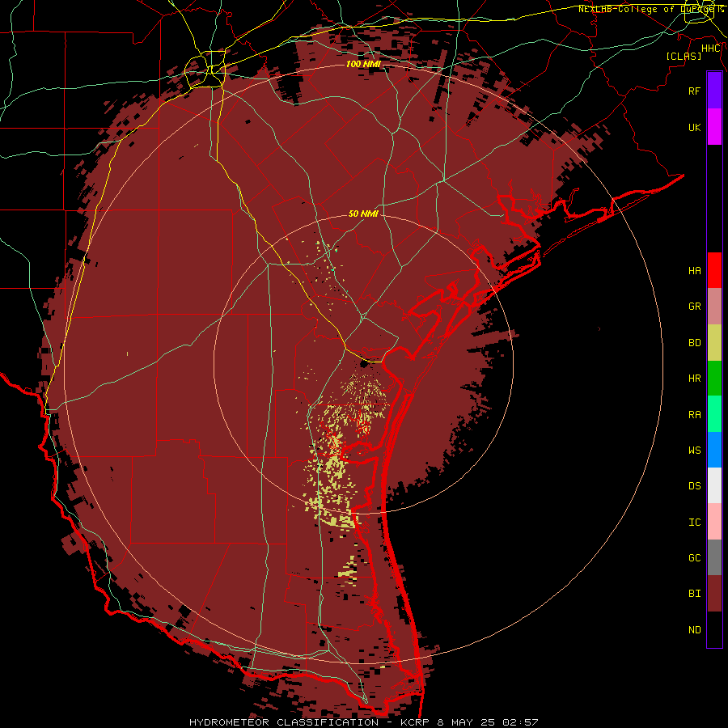
Task: Click the 50 NMI range ring label
Action: coord(363,214)
